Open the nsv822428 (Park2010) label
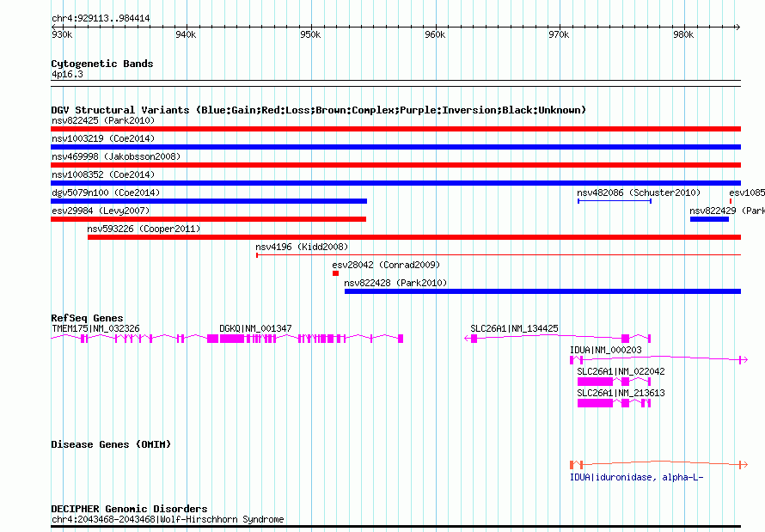 [395, 283]
